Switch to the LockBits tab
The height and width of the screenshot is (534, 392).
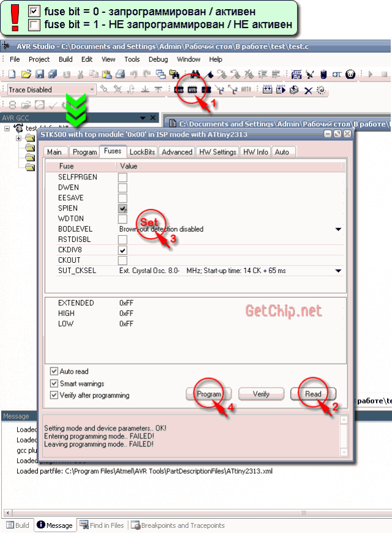coord(142,152)
